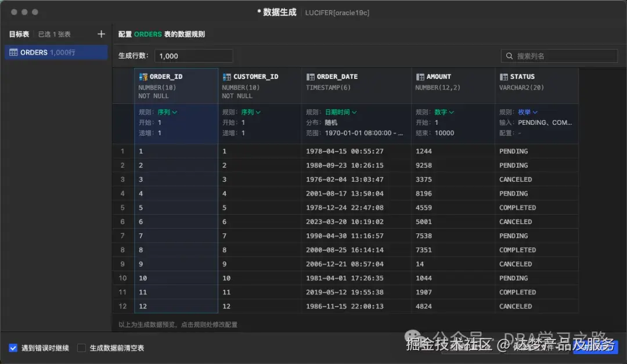Select the ORDERS table in the sidebar
The height and width of the screenshot is (364, 627).
pos(55,52)
